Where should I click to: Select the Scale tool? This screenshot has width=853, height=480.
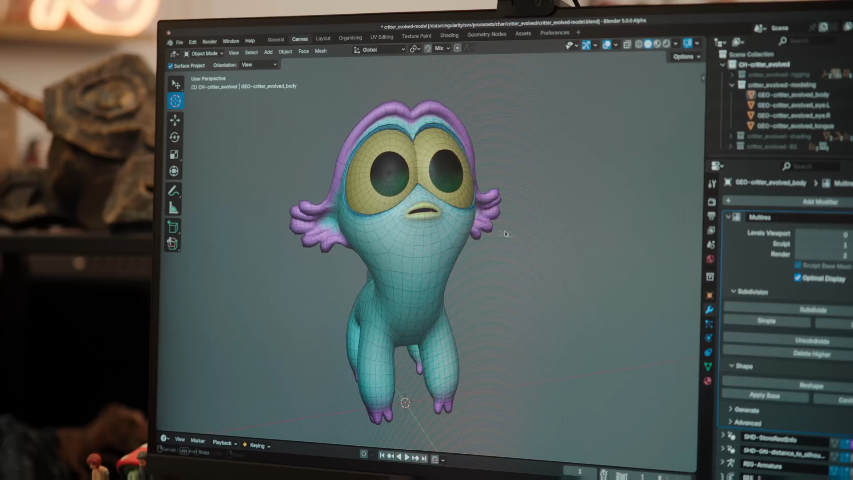pyautogui.click(x=174, y=154)
